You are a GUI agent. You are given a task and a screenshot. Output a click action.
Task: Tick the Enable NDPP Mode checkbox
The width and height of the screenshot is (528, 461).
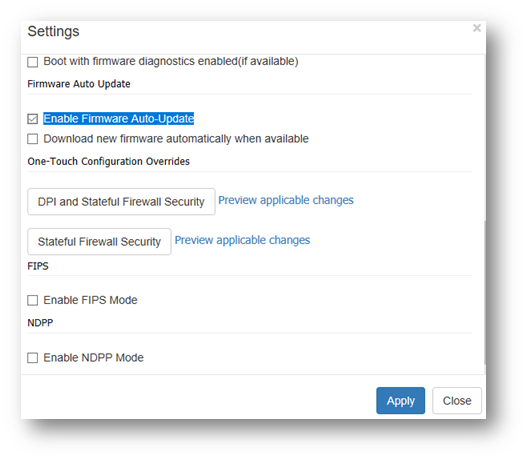tap(33, 358)
